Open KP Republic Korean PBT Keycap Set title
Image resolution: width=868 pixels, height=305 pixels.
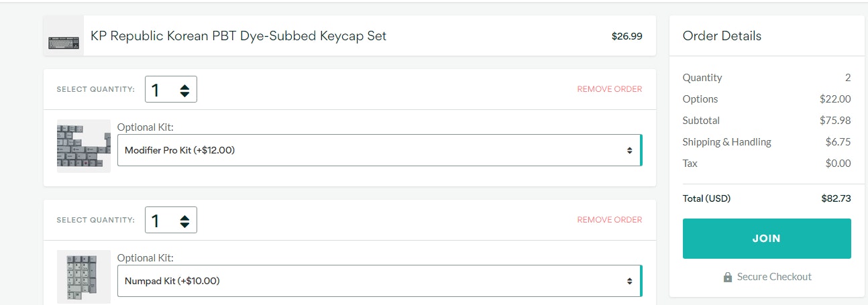click(239, 36)
